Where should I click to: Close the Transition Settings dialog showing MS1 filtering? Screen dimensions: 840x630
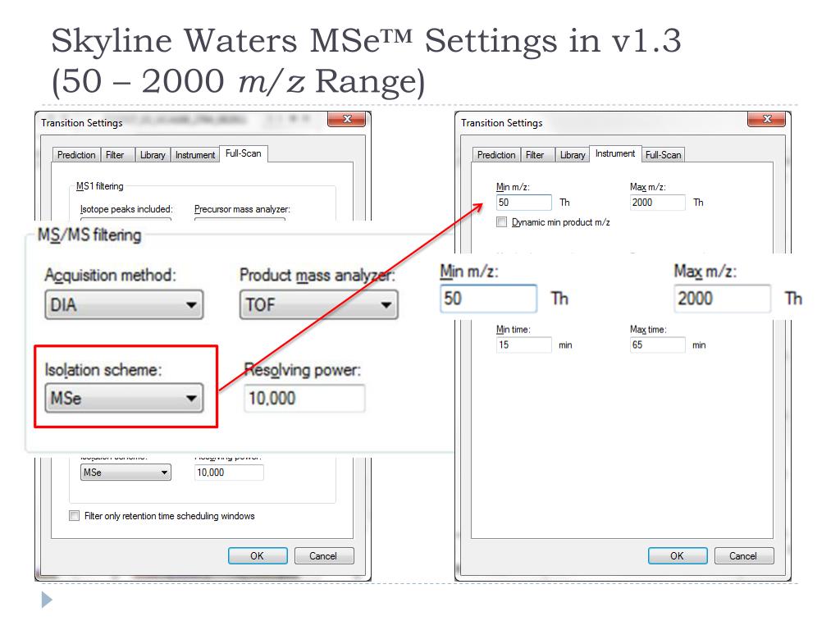[x=347, y=119]
